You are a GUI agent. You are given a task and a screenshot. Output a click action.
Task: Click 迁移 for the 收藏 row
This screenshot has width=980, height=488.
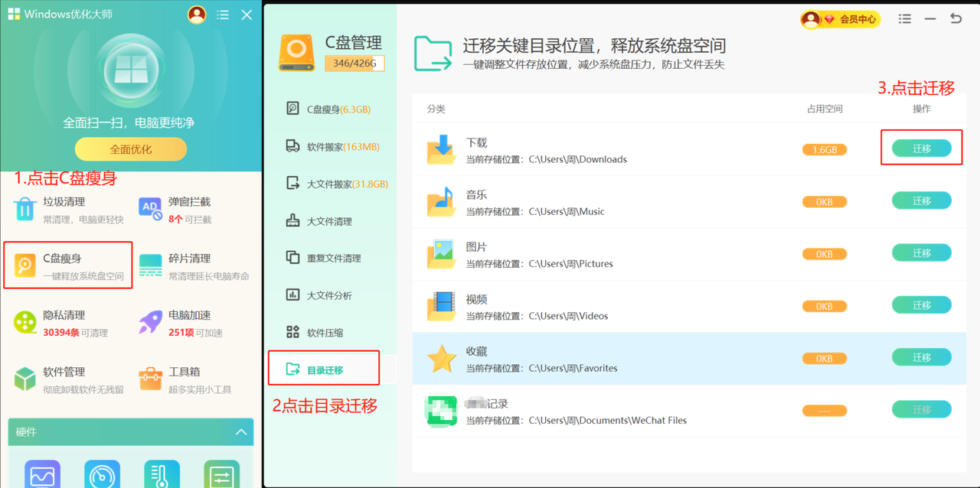(922, 357)
